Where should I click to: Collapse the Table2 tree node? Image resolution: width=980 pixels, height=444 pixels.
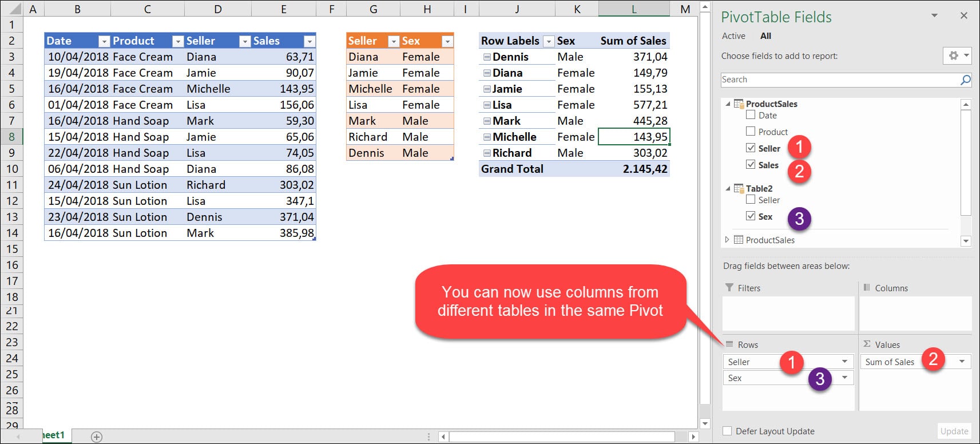pyautogui.click(x=728, y=188)
